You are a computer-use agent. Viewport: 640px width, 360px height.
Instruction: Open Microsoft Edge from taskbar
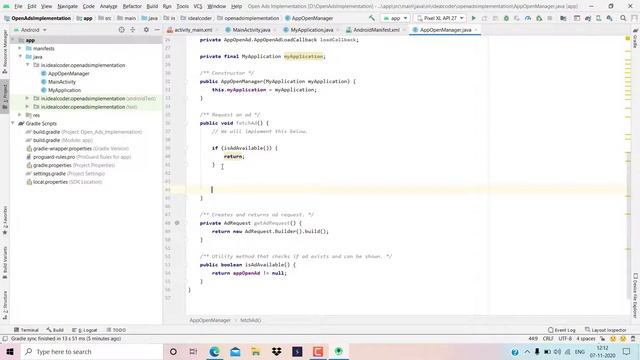(214, 351)
